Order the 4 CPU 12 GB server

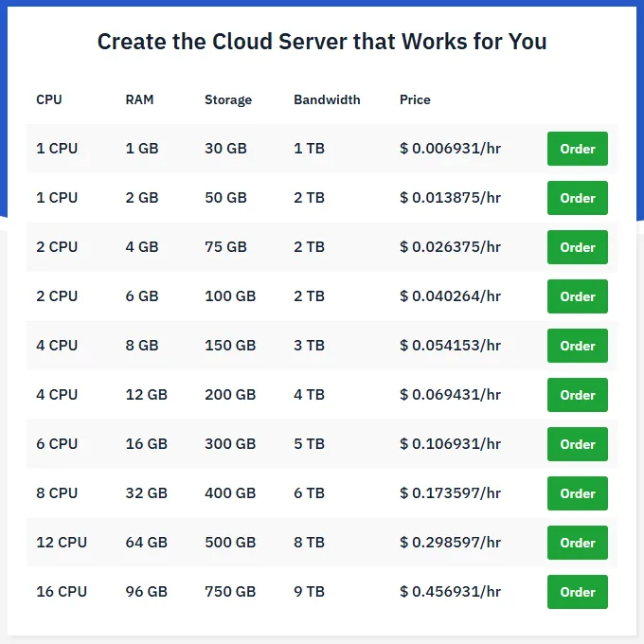(x=577, y=395)
